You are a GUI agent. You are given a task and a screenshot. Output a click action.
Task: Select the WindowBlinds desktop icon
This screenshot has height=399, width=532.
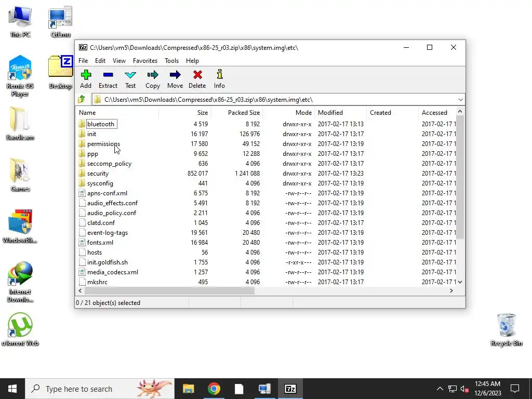(x=20, y=227)
